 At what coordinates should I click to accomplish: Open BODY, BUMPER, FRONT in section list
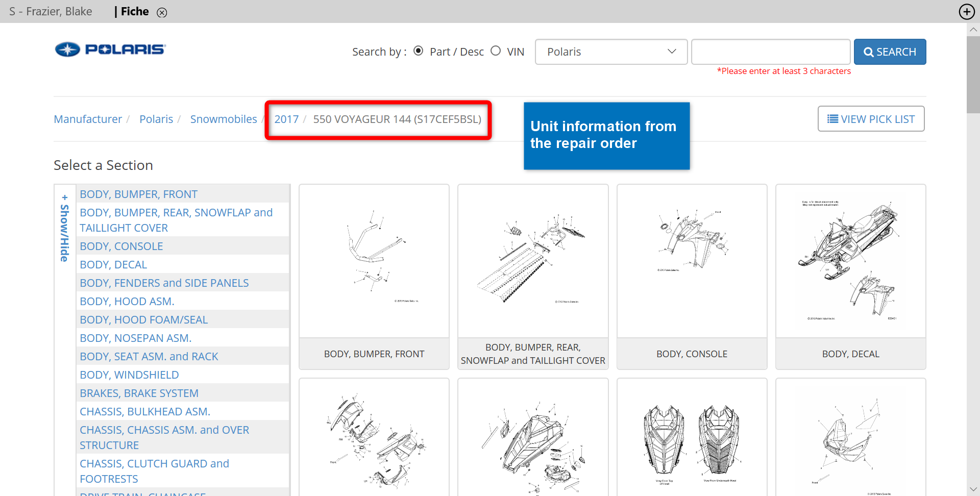coord(138,194)
